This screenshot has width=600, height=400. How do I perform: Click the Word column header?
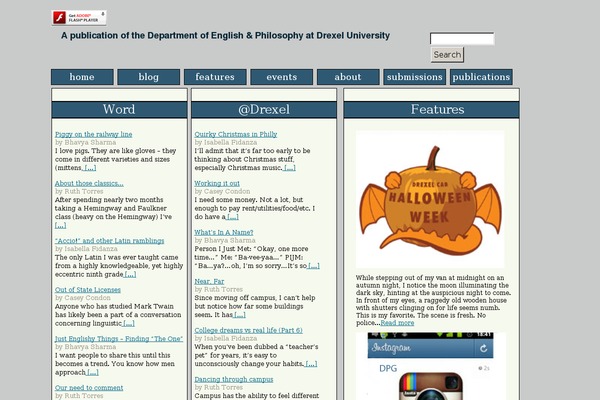tap(119, 109)
